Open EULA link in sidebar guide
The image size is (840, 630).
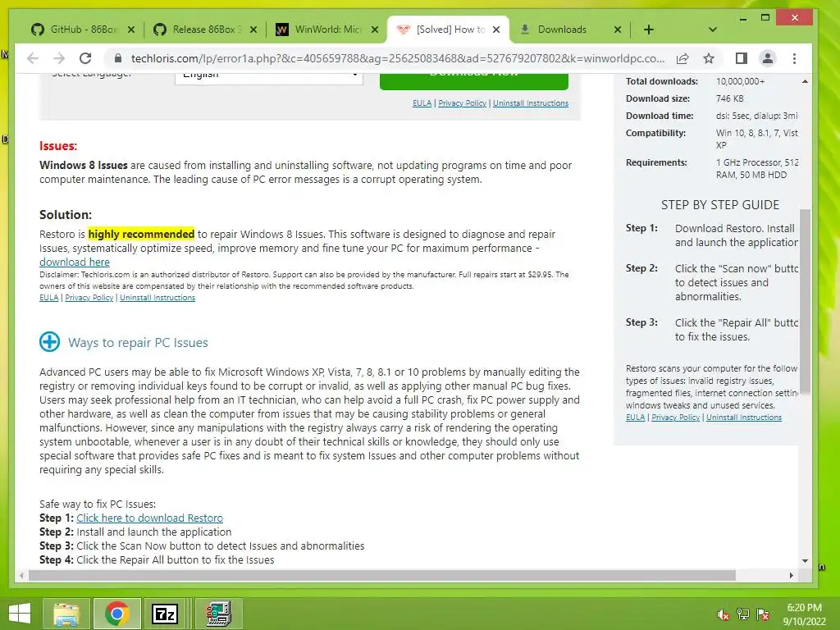pyautogui.click(x=636, y=418)
